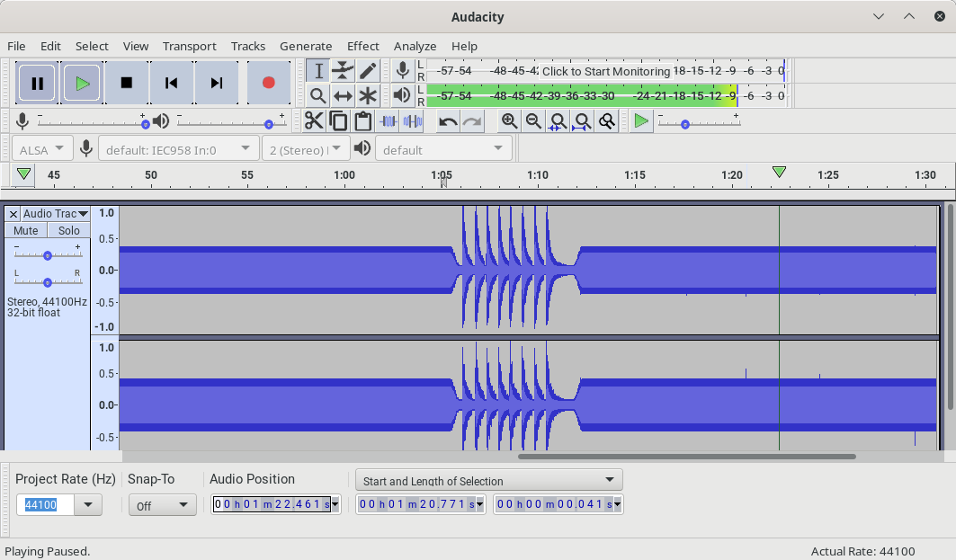Skip to End of the track

click(217, 83)
